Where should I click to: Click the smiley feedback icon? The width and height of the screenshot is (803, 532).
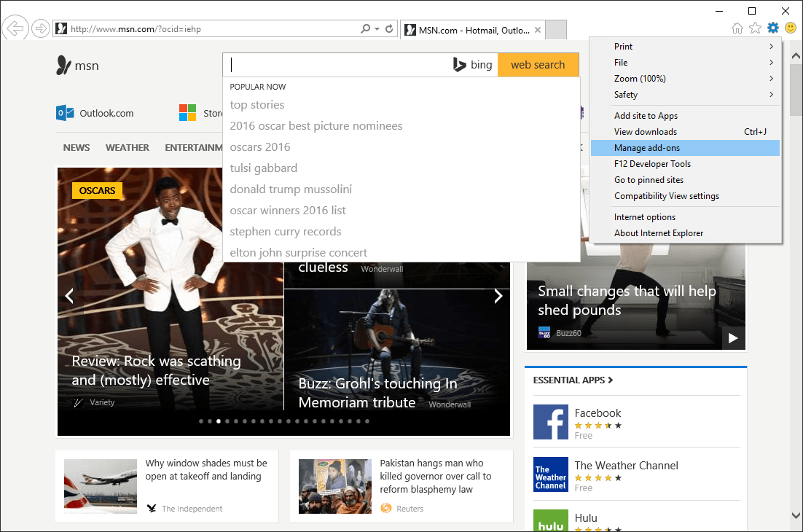point(791,28)
